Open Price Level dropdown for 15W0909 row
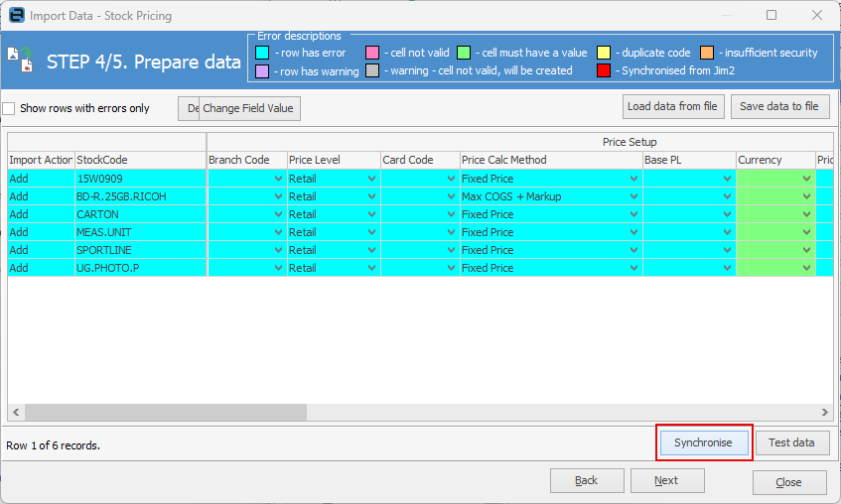This screenshot has height=504, width=841. 371,179
